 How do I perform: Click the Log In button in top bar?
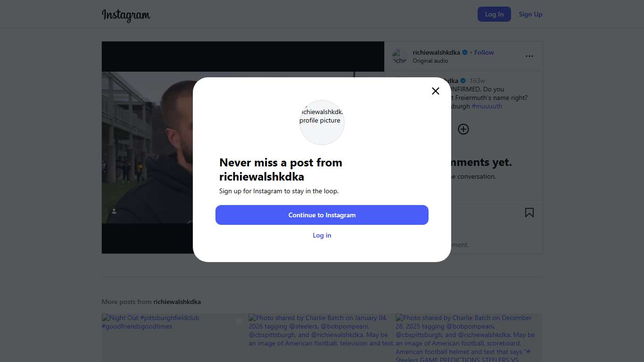click(494, 14)
